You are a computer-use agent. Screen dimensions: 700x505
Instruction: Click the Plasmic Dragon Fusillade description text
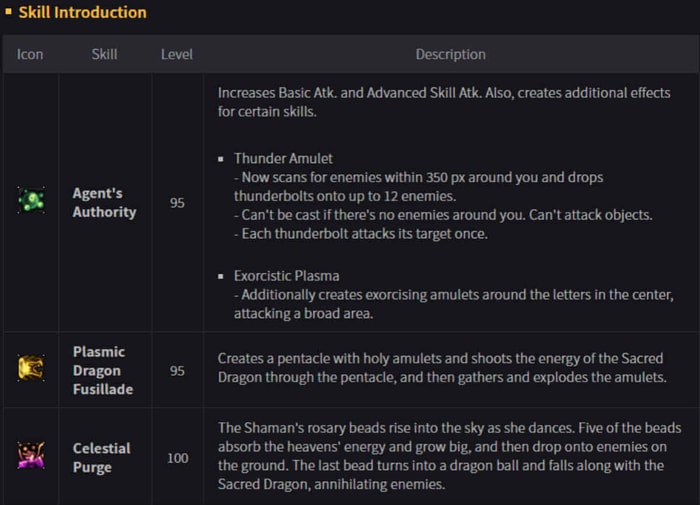[x=442, y=368]
